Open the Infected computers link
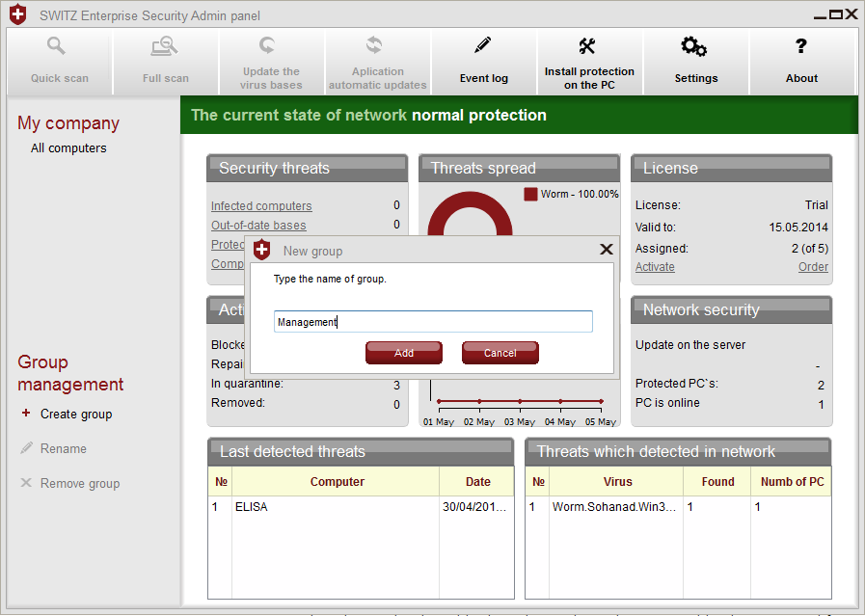Image resolution: width=865 pixels, height=616 pixels. pos(261,206)
